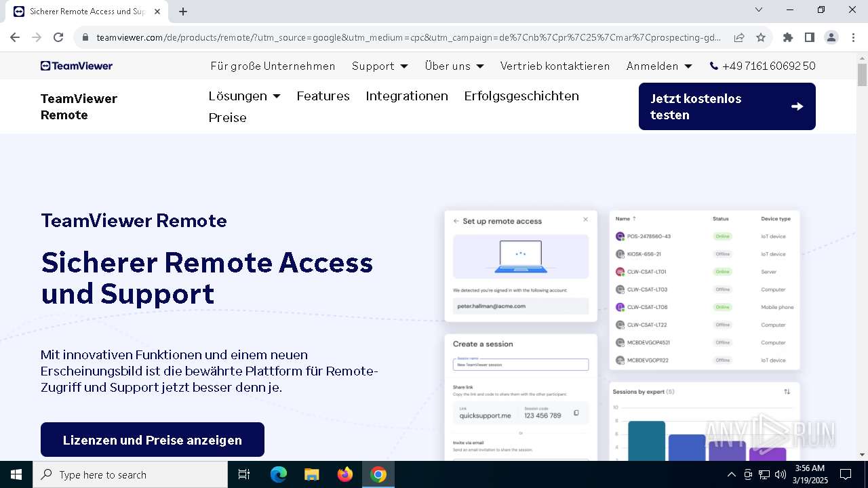Go to Integrationen page
The width and height of the screenshot is (868, 488).
click(407, 96)
